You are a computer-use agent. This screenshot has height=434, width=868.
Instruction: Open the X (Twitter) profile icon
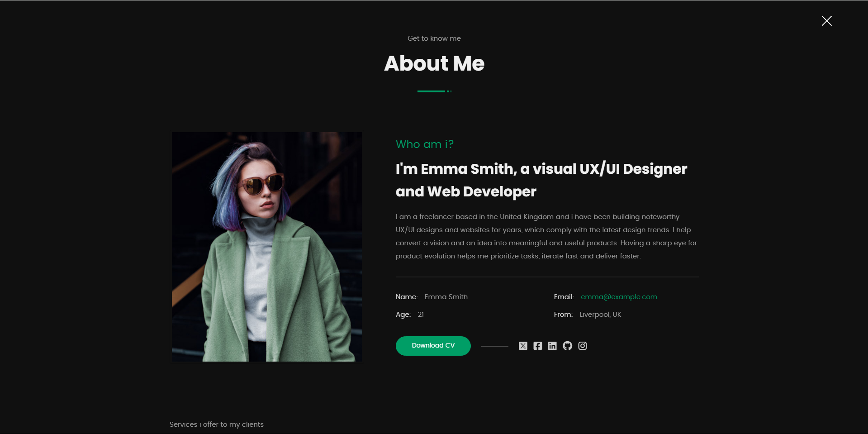pos(523,346)
